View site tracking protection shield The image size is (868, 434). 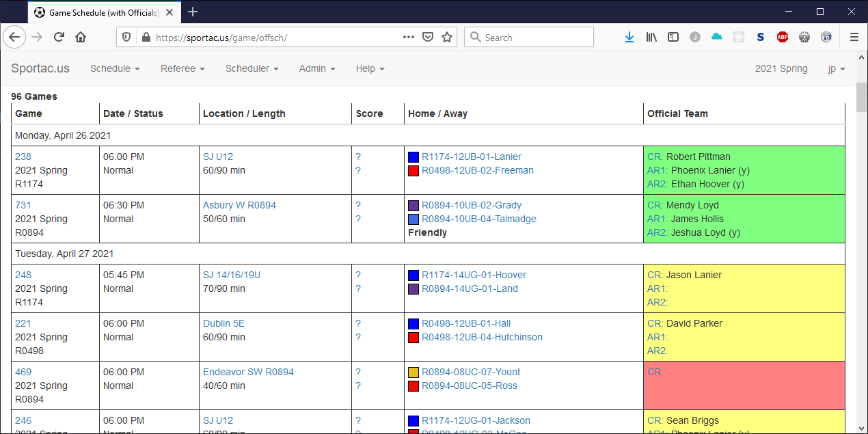click(126, 38)
